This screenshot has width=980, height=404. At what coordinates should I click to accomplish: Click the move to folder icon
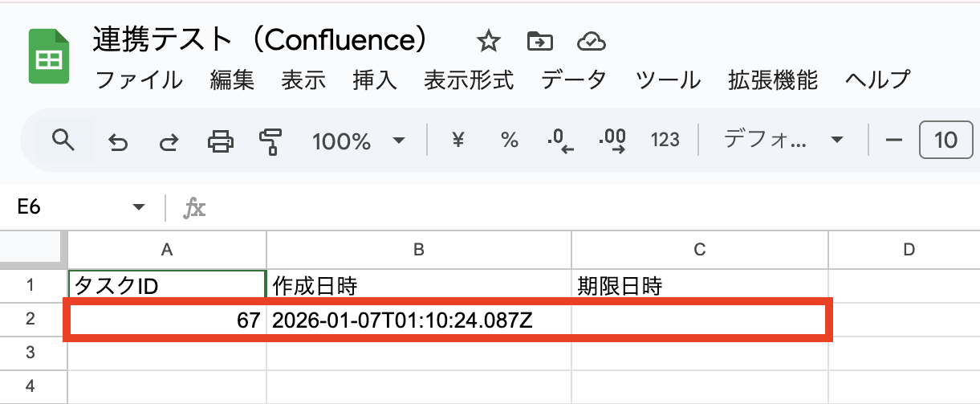(x=539, y=41)
